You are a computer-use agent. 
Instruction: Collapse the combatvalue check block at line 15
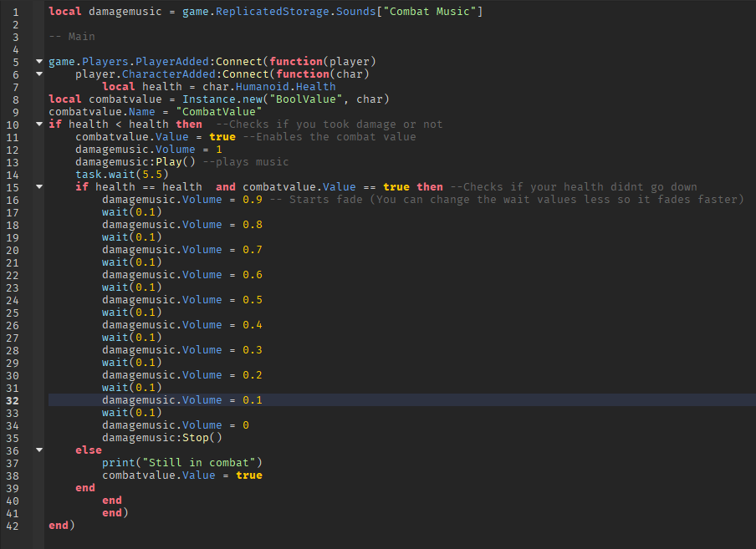pos(38,186)
